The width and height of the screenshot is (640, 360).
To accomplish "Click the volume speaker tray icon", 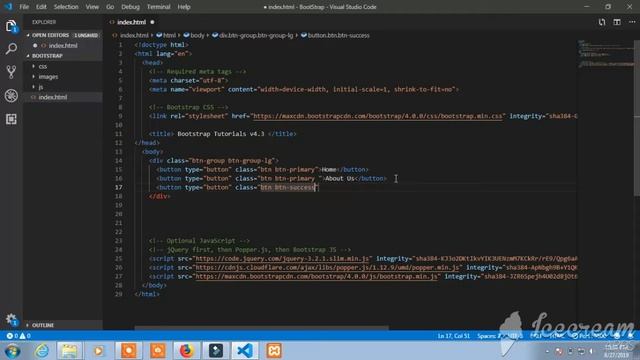I will 591,351.
